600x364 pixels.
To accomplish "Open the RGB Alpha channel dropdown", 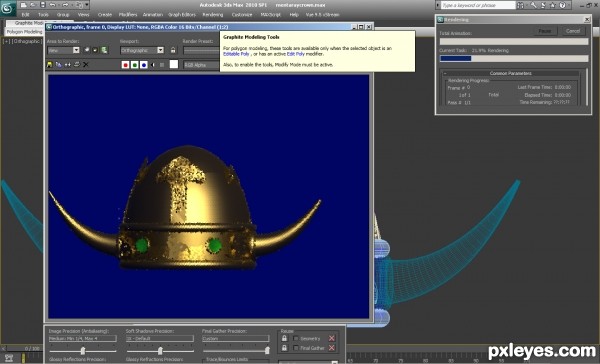I will [201, 65].
